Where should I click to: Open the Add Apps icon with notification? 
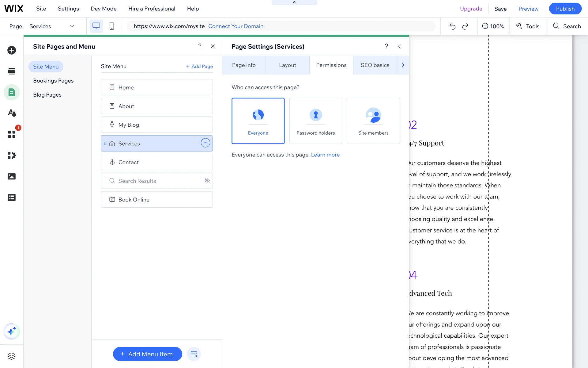[12, 134]
